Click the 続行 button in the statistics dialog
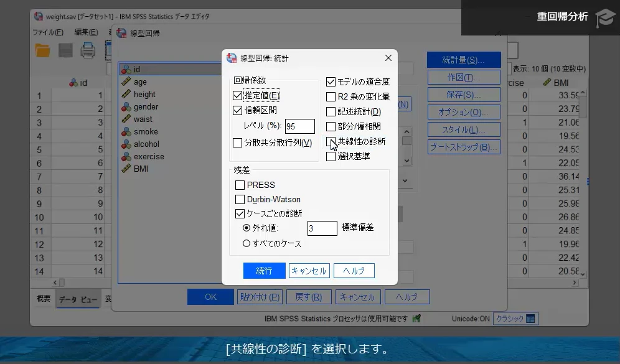Viewport: 620px width, 364px height. click(264, 270)
